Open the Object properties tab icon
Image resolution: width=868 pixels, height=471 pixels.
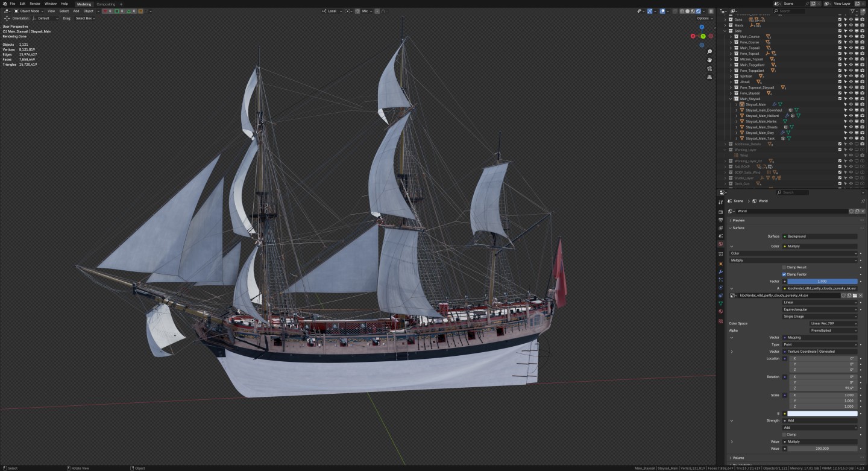click(720, 264)
